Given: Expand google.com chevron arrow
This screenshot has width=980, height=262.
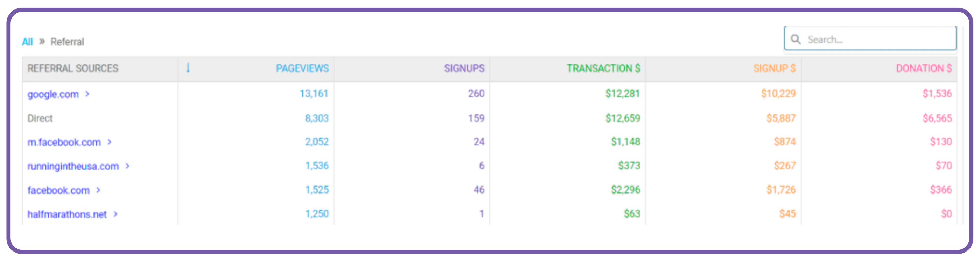Looking at the screenshot, I should pyautogui.click(x=87, y=94).
